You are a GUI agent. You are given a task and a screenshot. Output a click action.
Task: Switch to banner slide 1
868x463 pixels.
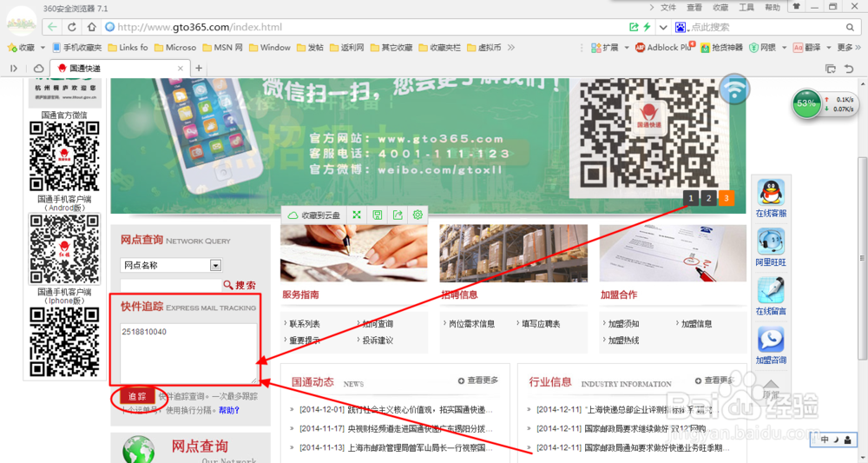[691, 198]
